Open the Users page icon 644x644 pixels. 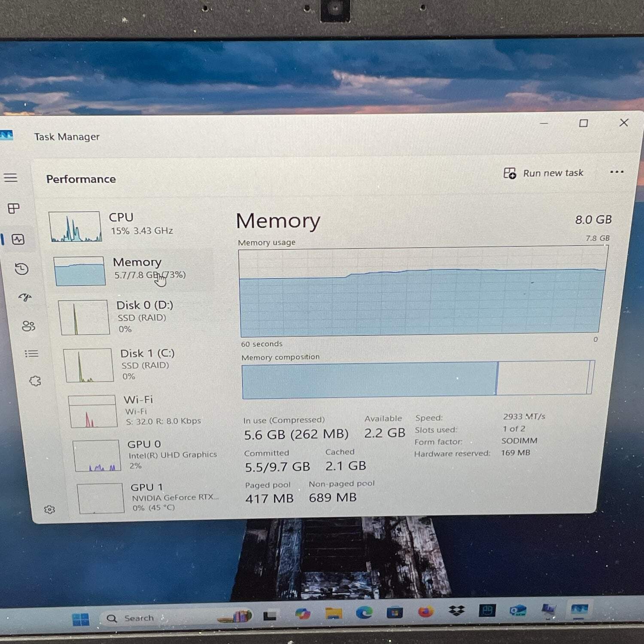[x=28, y=326]
